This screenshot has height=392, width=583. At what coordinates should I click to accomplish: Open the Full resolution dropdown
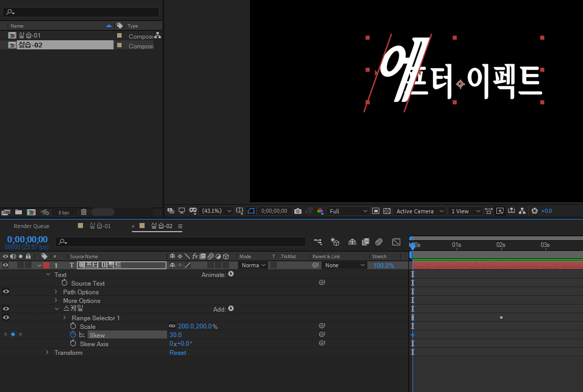coord(348,211)
